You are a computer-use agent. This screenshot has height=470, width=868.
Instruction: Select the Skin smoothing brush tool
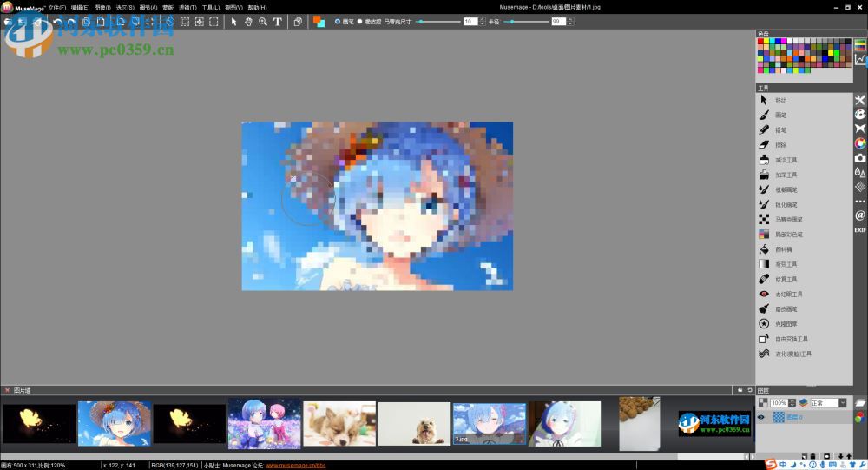tap(764, 308)
